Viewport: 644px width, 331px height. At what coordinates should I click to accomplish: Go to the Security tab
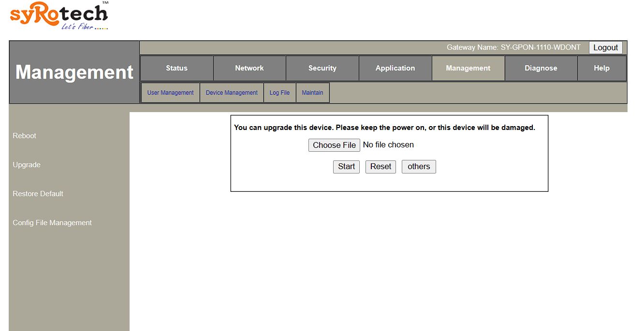[322, 68]
